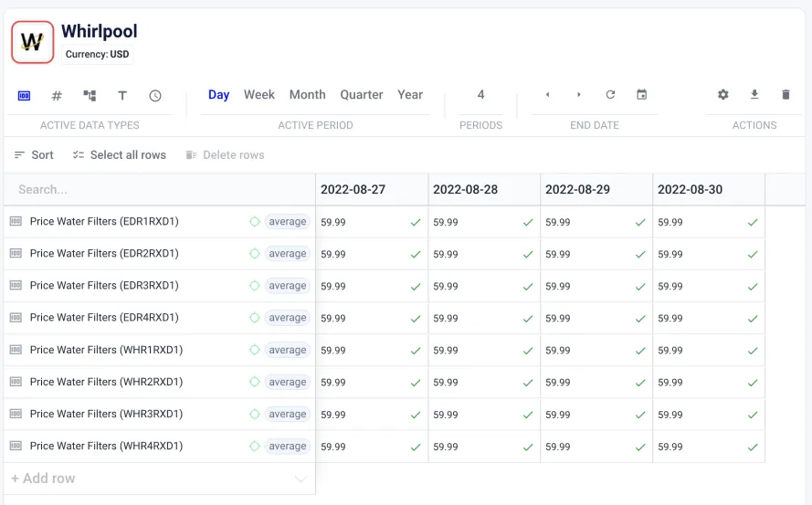812x505 pixels.
Task: Click the download icon in Actions
Action: 754,95
